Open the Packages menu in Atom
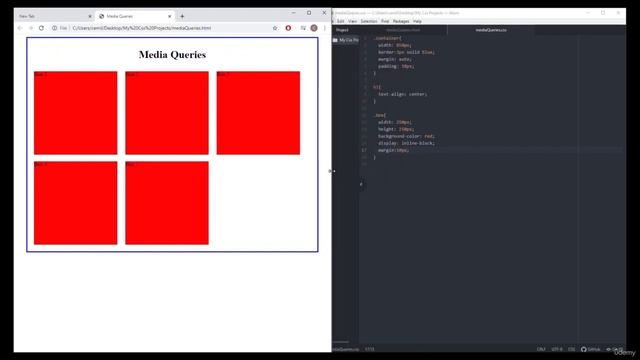The width and height of the screenshot is (640, 360). pos(401,21)
